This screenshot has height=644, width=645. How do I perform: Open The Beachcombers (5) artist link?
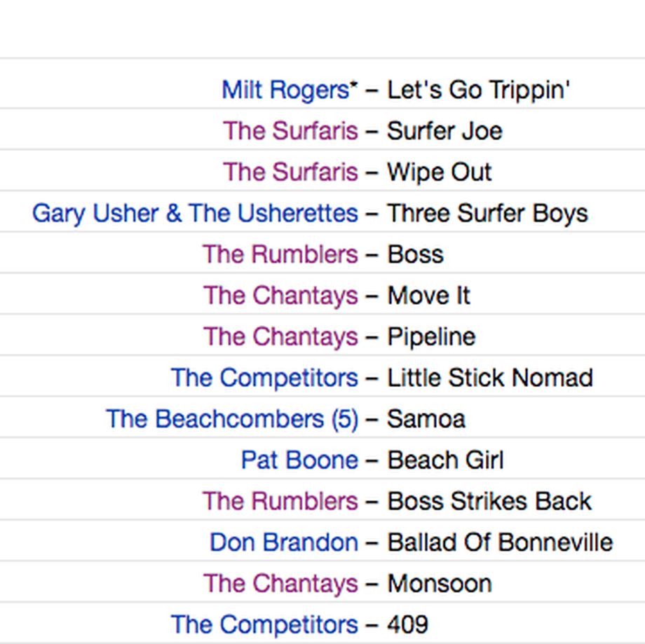[x=232, y=418]
